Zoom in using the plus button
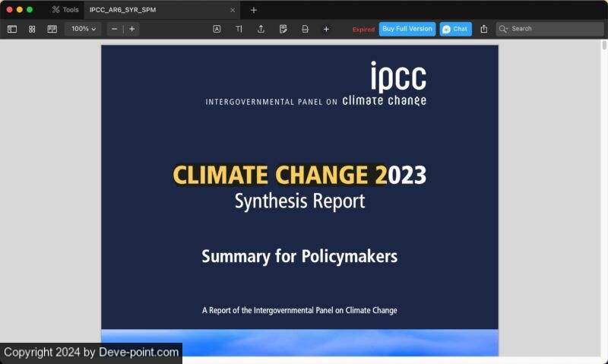This screenshot has width=608, height=364. [131, 29]
